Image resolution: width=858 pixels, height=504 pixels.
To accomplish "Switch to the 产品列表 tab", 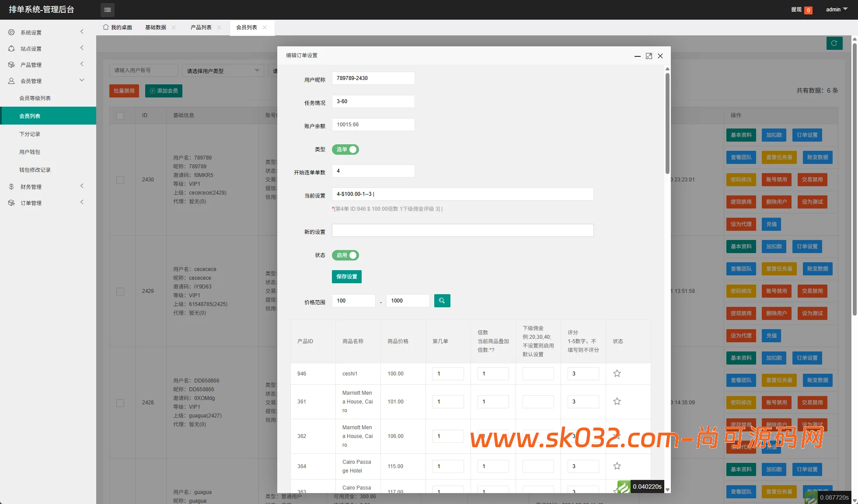I will 201,28.
